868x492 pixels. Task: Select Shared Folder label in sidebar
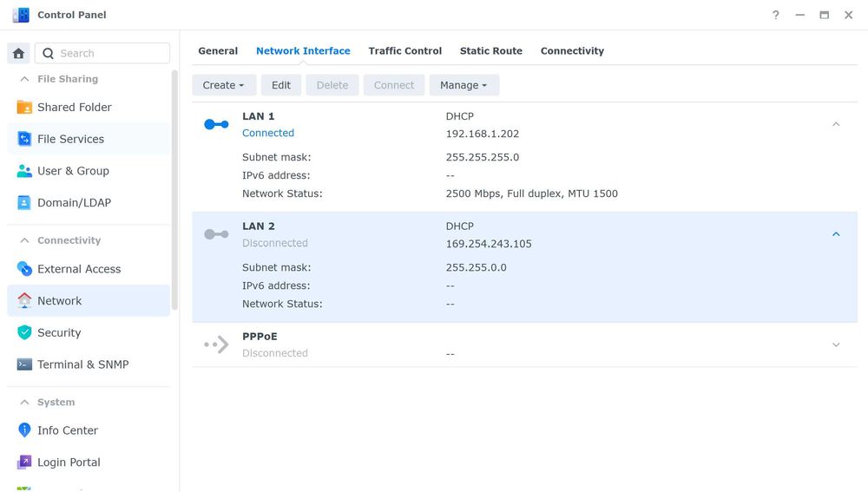click(x=75, y=108)
